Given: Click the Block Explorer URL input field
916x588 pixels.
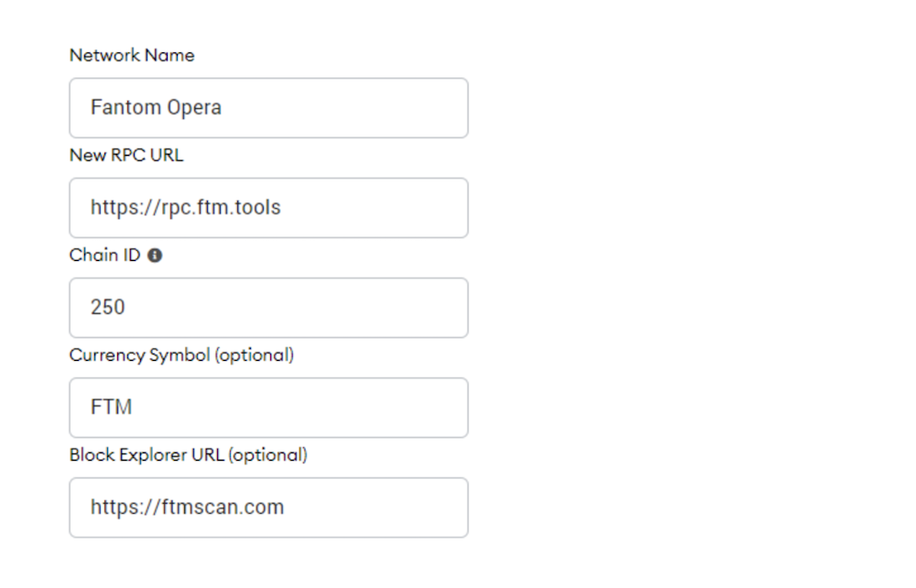Looking at the screenshot, I should [268, 507].
